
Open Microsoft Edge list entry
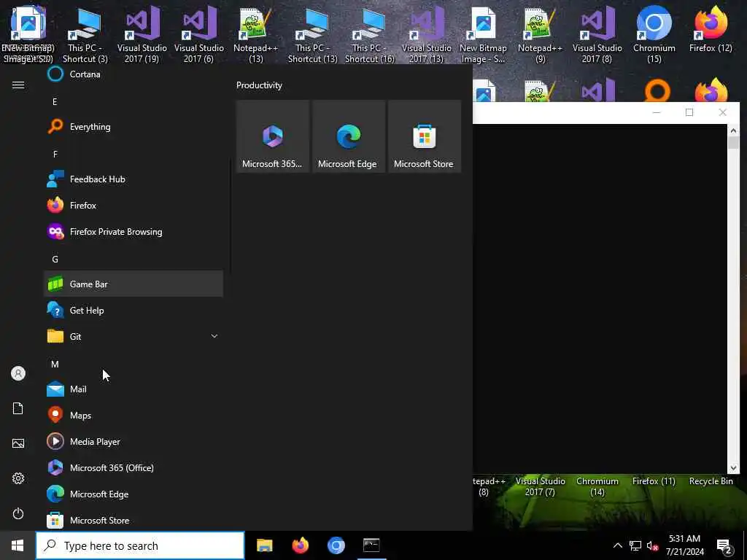[x=133, y=494]
